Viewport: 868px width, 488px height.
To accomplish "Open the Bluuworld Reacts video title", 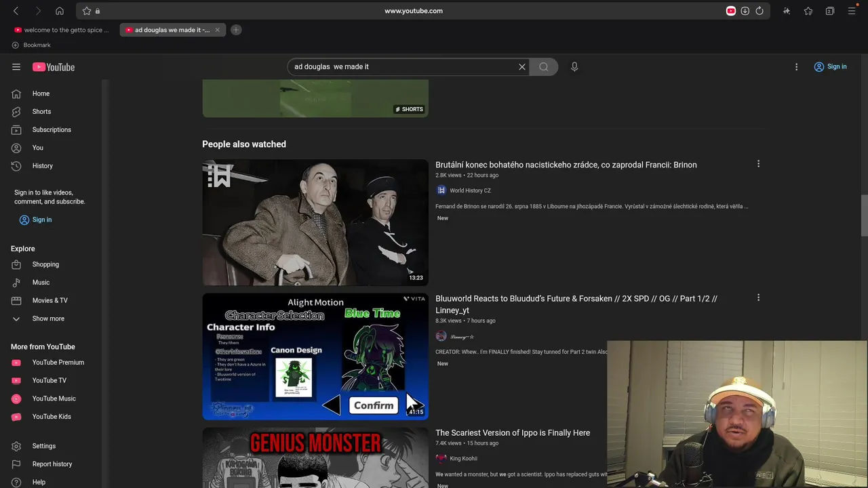I will (576, 304).
